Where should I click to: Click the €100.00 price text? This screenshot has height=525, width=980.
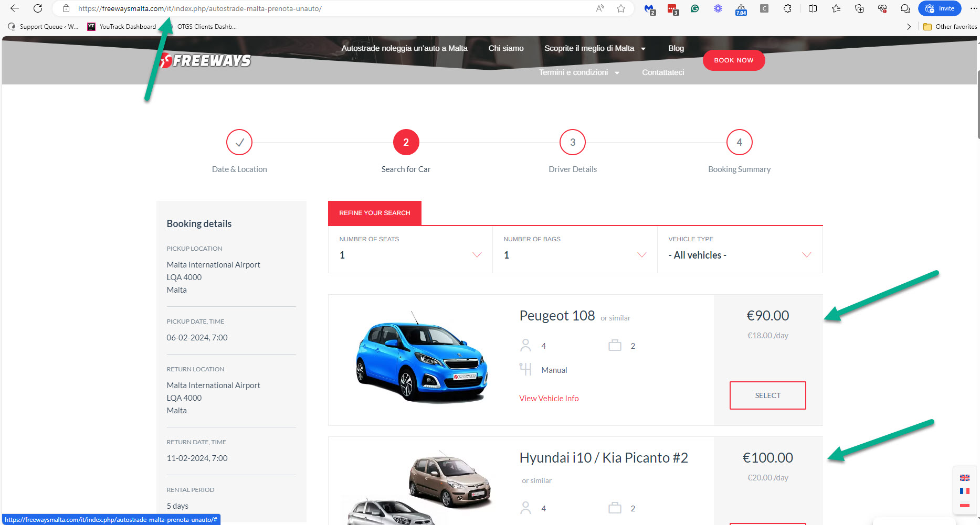pos(767,458)
